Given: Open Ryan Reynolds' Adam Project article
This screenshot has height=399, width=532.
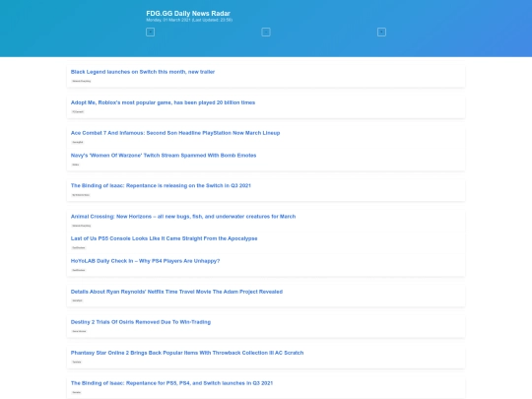Looking at the screenshot, I should click(x=176, y=292).
